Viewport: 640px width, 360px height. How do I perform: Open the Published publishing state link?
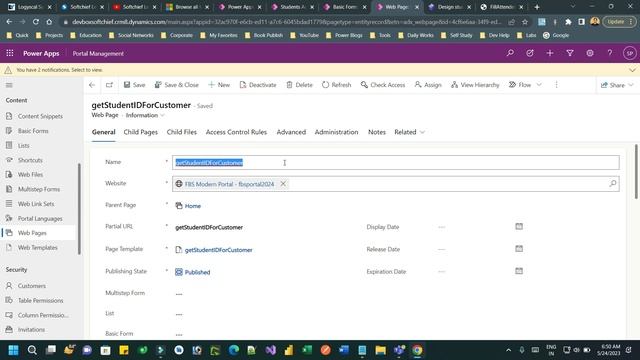(x=197, y=272)
